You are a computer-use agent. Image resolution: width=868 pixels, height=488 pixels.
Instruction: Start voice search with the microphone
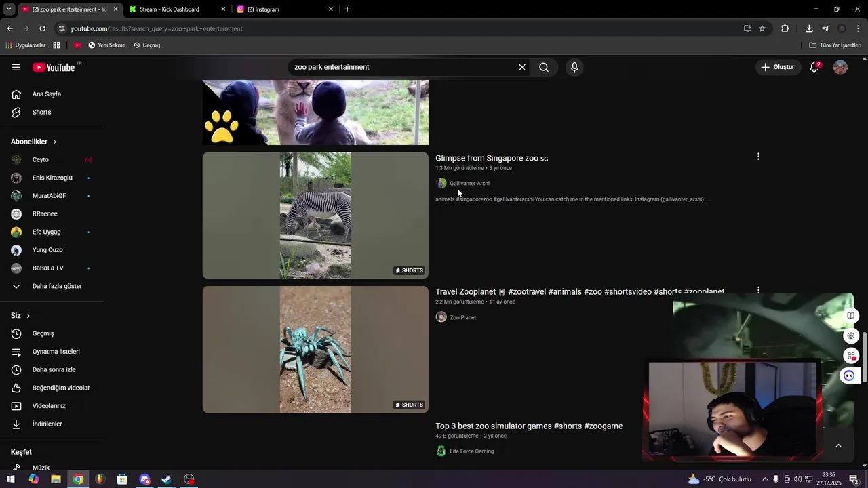pos(574,67)
